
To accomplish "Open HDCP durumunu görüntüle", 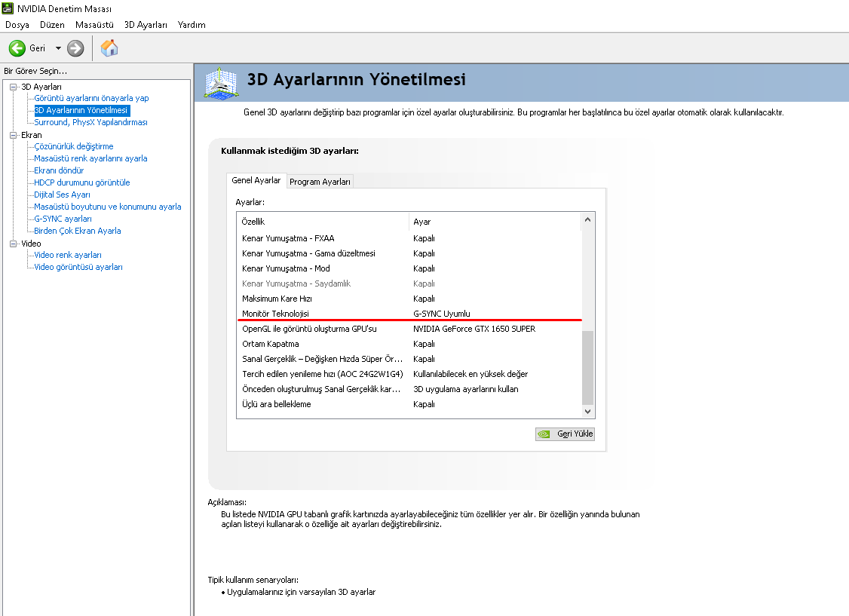I will tap(81, 182).
